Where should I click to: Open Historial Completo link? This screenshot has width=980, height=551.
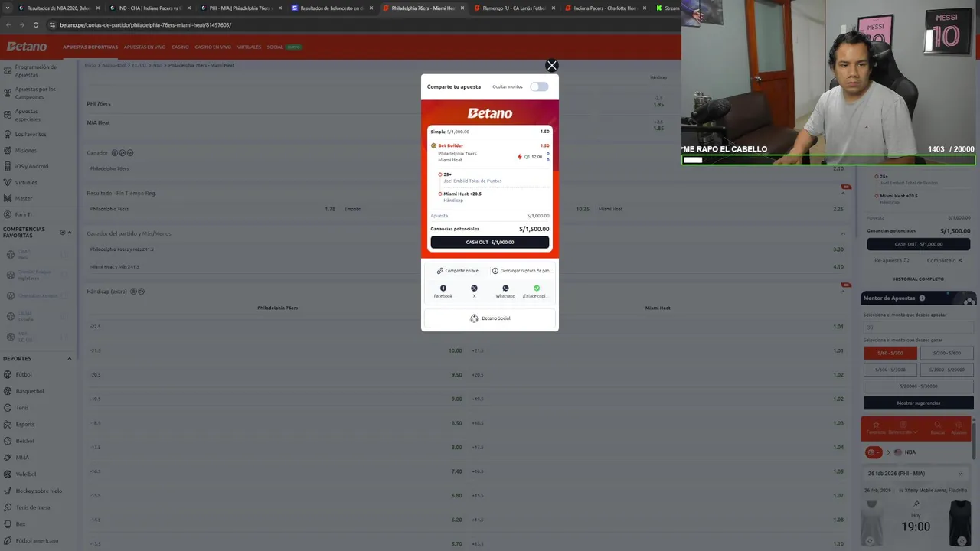[918, 279]
